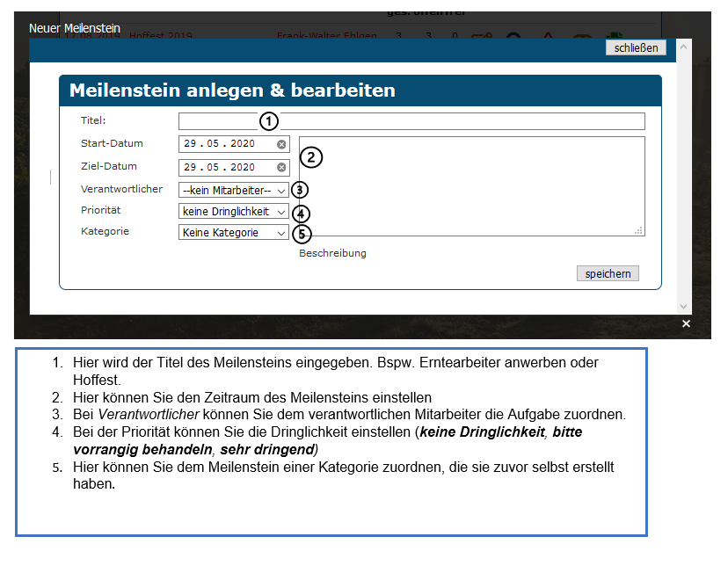Click the circled number 5 marker
The width and height of the screenshot is (728, 573).
point(301,234)
